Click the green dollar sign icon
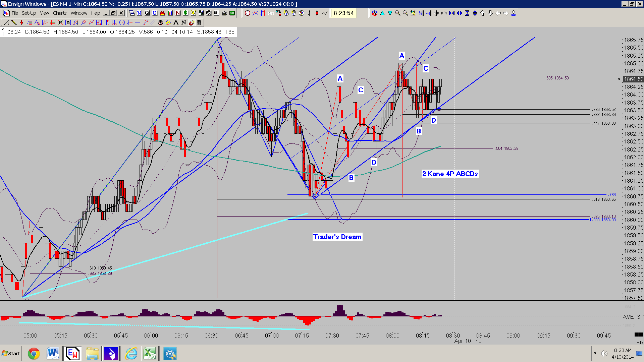The image size is (644, 362). point(185,13)
